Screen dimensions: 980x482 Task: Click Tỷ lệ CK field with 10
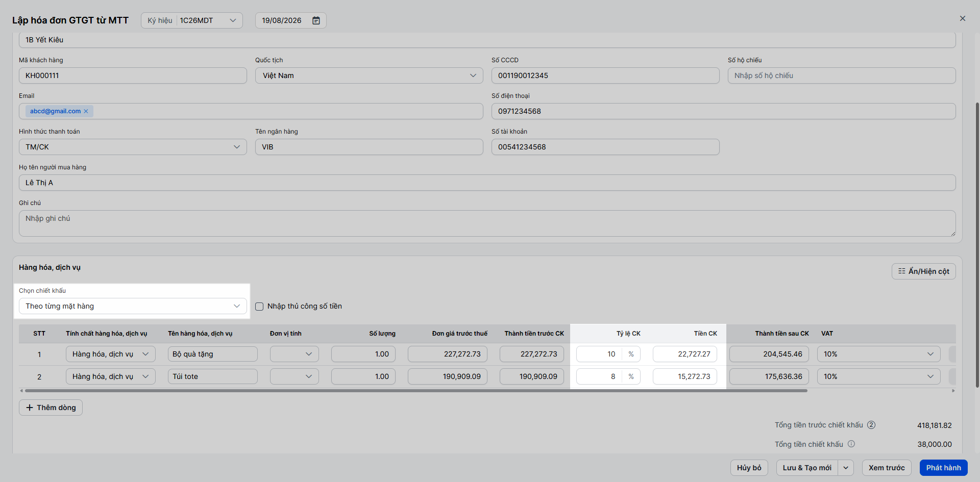pyautogui.click(x=599, y=354)
